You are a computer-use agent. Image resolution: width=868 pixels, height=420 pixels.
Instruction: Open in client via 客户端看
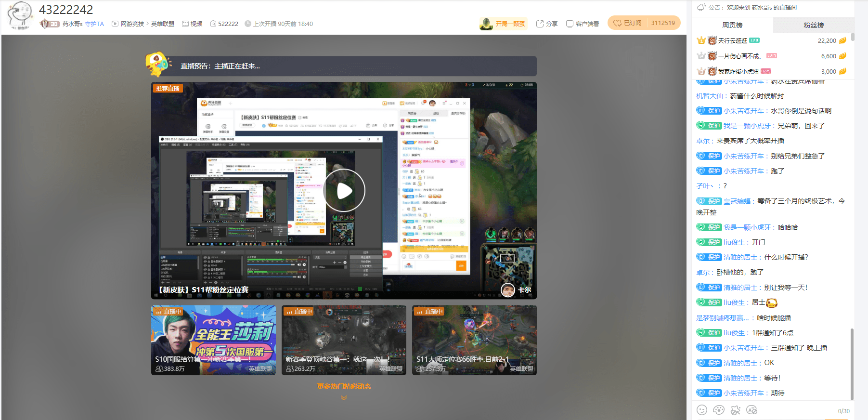click(583, 24)
